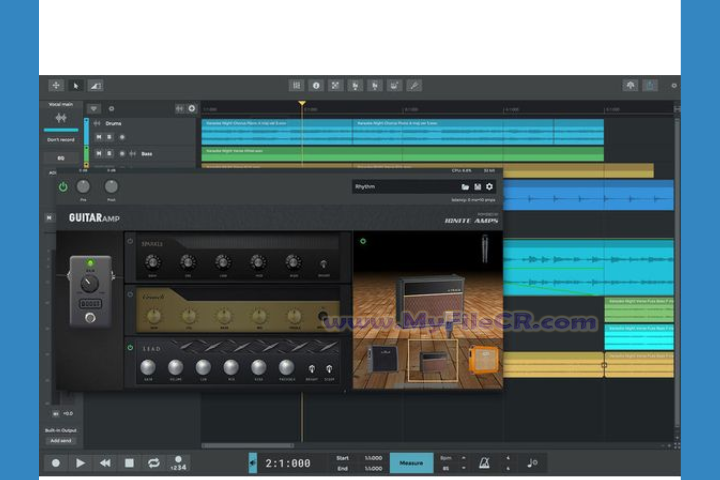Click the boost pedal footswitch
The image size is (720, 480).
pyautogui.click(x=90, y=317)
